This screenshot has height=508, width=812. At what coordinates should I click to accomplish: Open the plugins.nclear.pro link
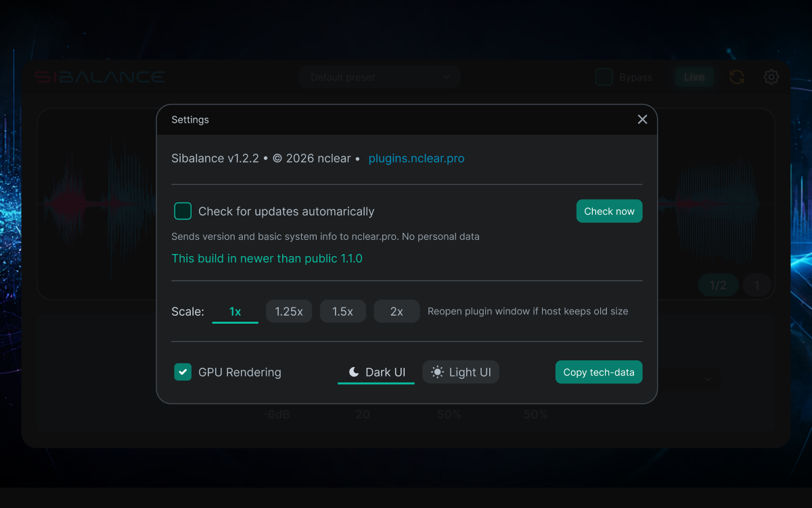pos(416,158)
